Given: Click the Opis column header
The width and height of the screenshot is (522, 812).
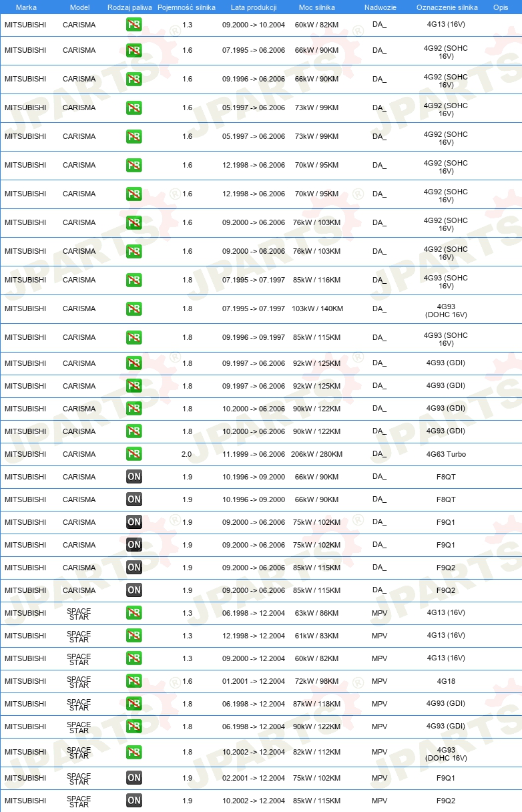Looking at the screenshot, I should [x=501, y=8].
